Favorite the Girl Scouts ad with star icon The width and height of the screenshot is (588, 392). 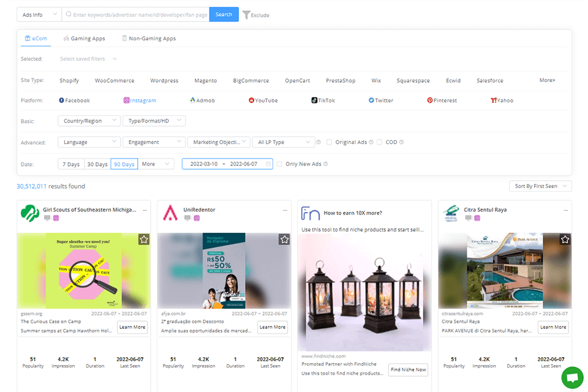click(144, 239)
